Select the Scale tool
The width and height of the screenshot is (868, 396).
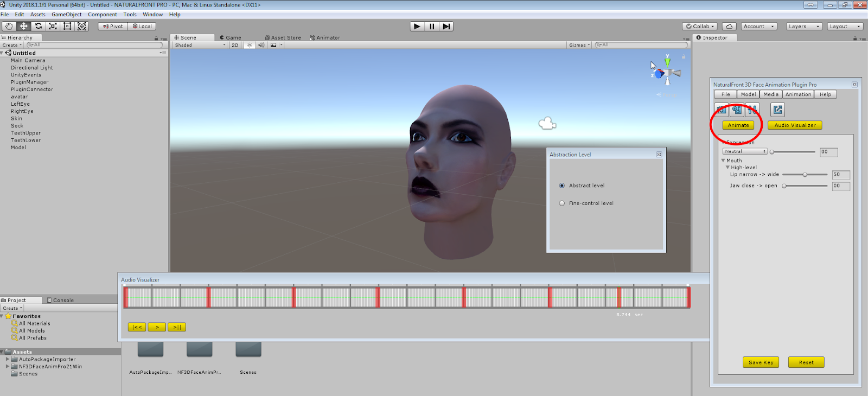click(53, 26)
